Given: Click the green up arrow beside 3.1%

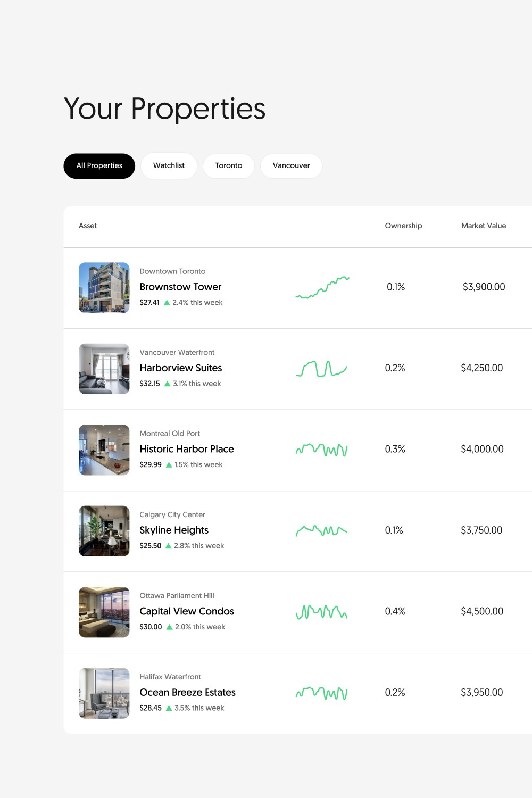Looking at the screenshot, I should click(x=167, y=384).
